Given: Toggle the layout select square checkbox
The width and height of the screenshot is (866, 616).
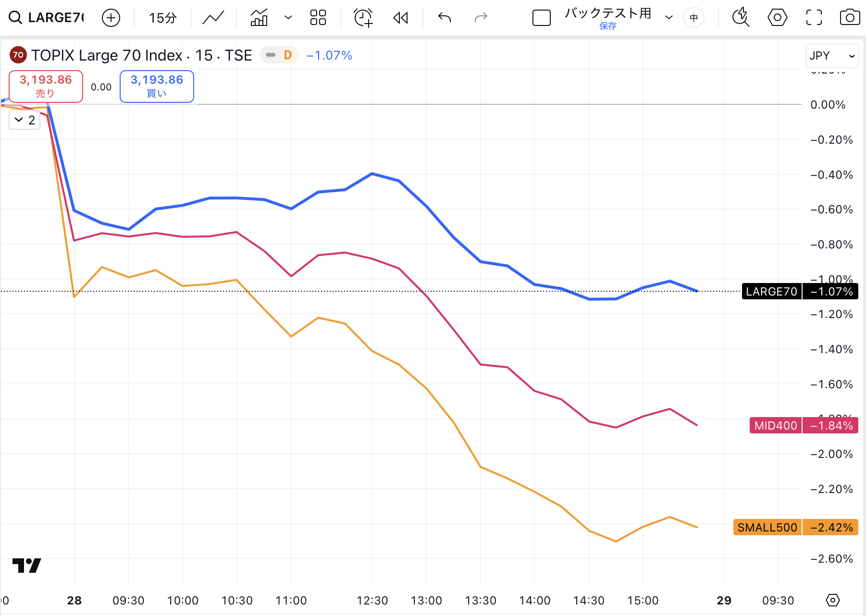Looking at the screenshot, I should pyautogui.click(x=541, y=18).
